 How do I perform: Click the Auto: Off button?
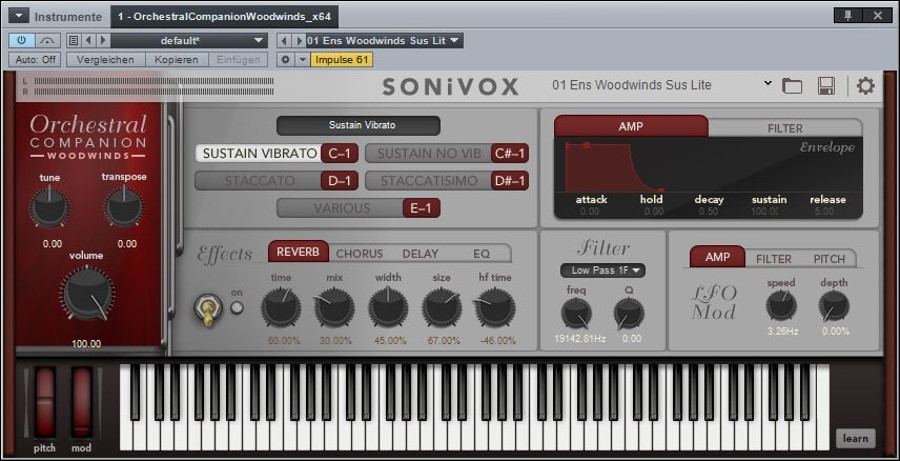point(34,60)
